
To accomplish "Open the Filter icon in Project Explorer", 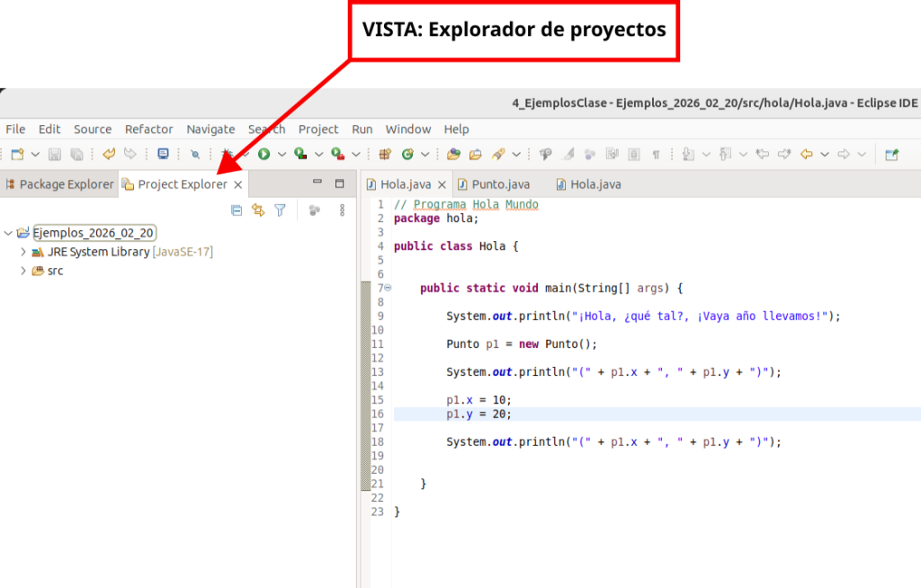I will pos(280,210).
